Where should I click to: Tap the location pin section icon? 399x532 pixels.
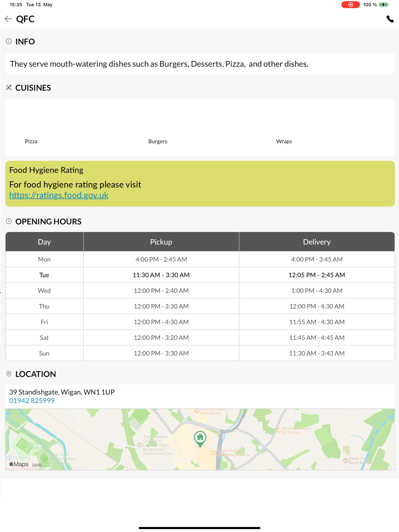9,374
